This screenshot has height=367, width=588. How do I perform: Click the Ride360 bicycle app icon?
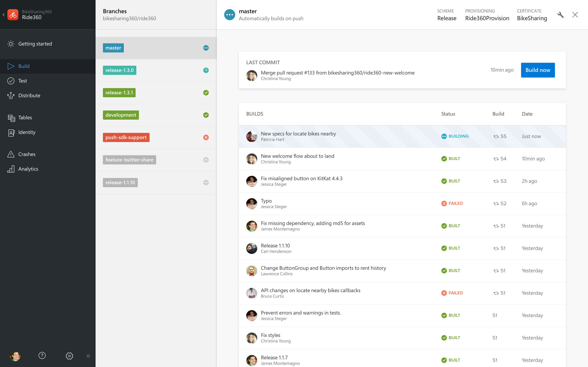coord(13,15)
